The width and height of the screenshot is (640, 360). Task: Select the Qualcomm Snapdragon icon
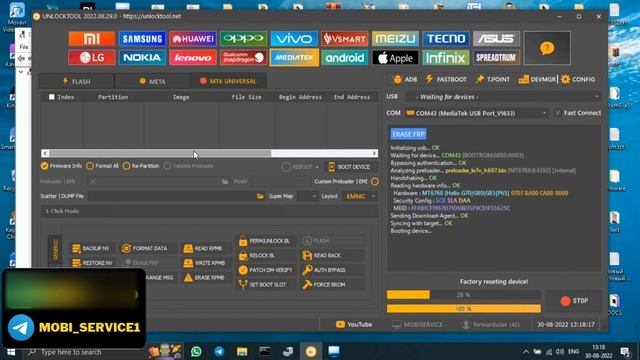point(244,58)
